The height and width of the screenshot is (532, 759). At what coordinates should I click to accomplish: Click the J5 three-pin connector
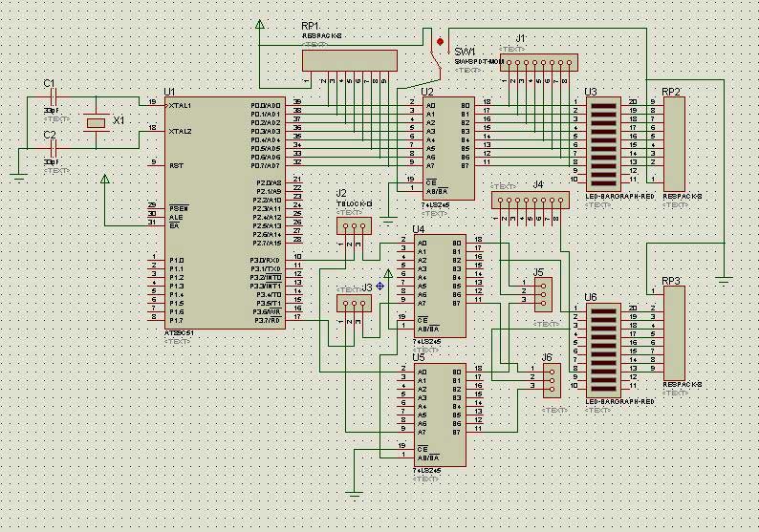541,293
